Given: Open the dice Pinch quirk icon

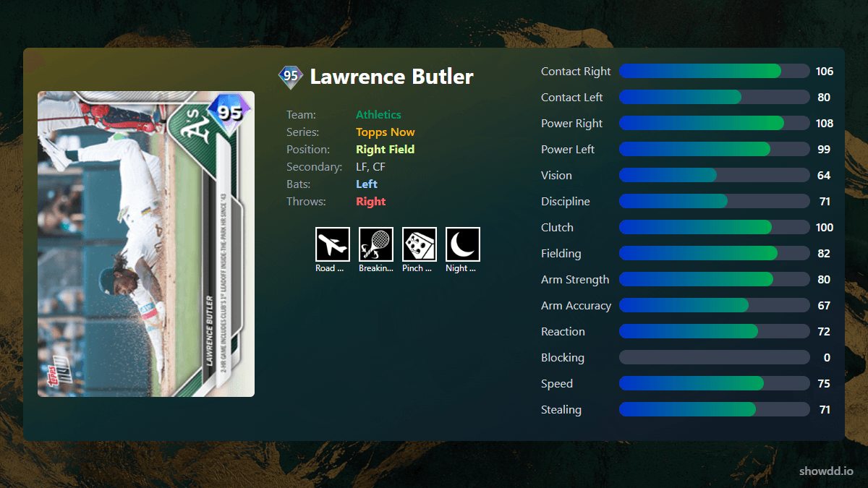Looking at the screenshot, I should [420, 244].
